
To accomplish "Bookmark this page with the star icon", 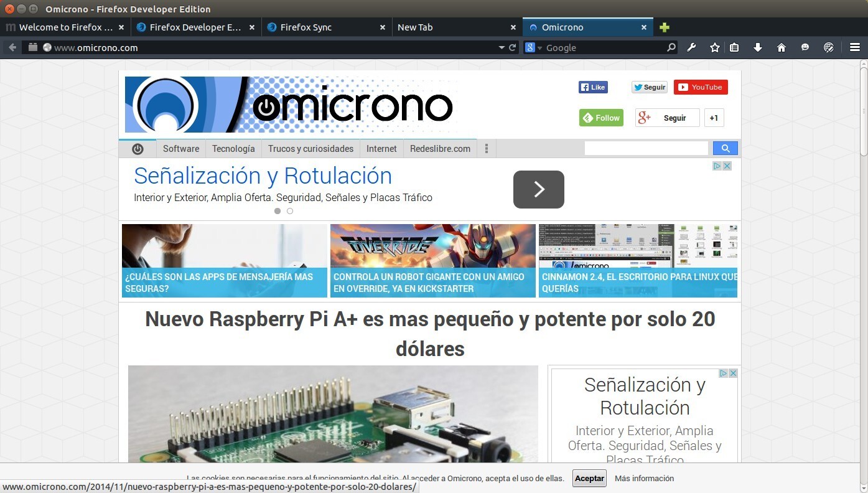I will pyautogui.click(x=714, y=47).
